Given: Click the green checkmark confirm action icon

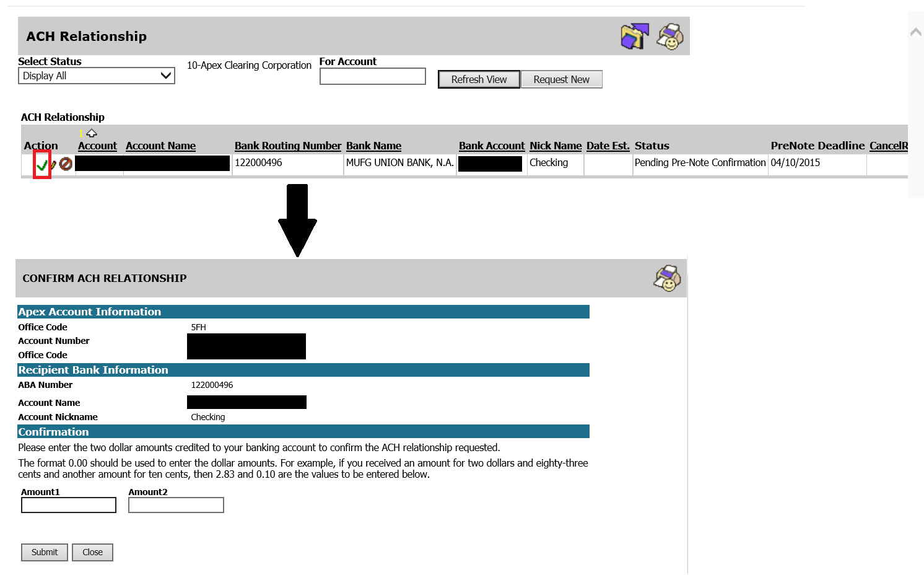Looking at the screenshot, I should [41, 165].
